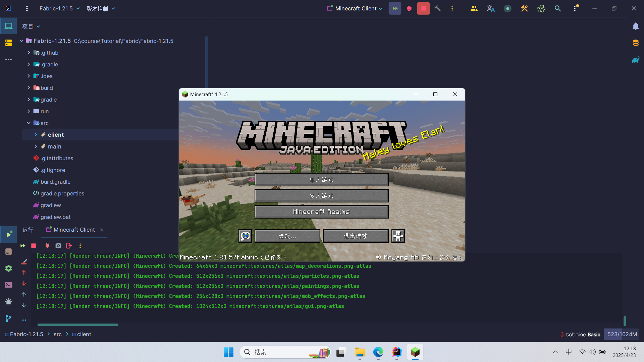Open Minecraft Client run configuration dropdown
The width and height of the screenshot is (644, 362).
pos(355,9)
